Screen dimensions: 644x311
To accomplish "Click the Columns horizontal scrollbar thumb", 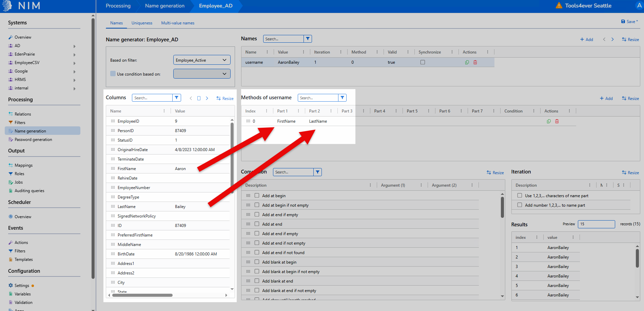I will point(142,295).
